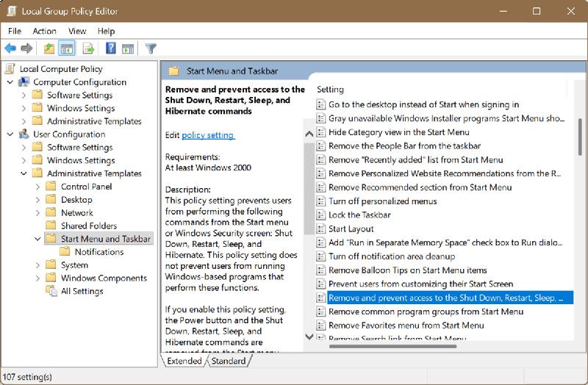Switch to the Extended tab
Screen dimensions: 588x385
pos(184,361)
